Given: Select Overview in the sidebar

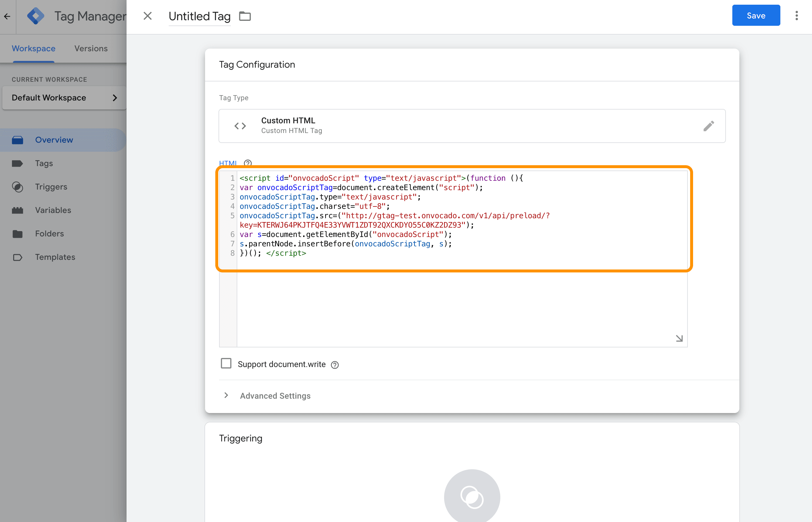Looking at the screenshot, I should [x=63, y=140].
